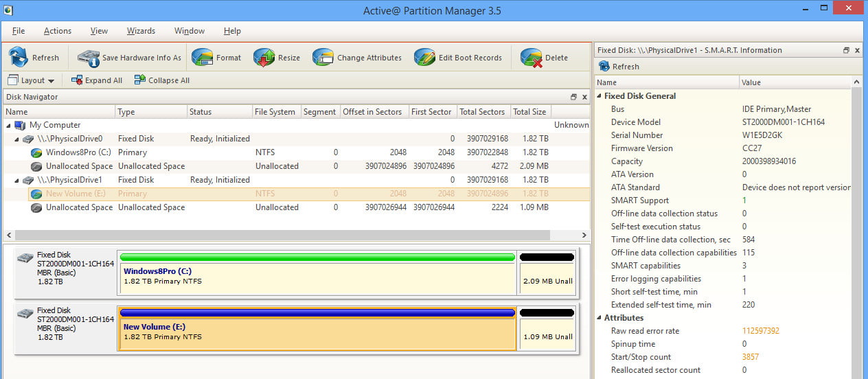The width and height of the screenshot is (868, 379).
Task: Click the Edit Boot Records icon
Action: (x=424, y=58)
